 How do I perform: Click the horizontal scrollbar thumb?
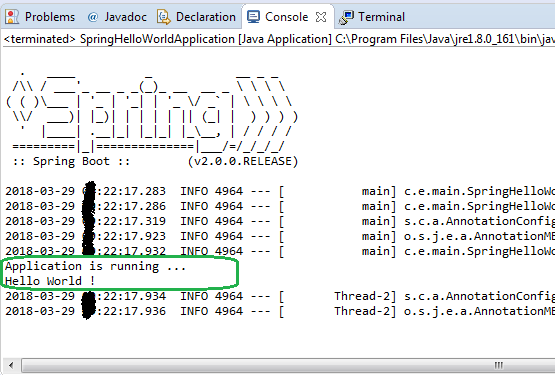pos(288,365)
